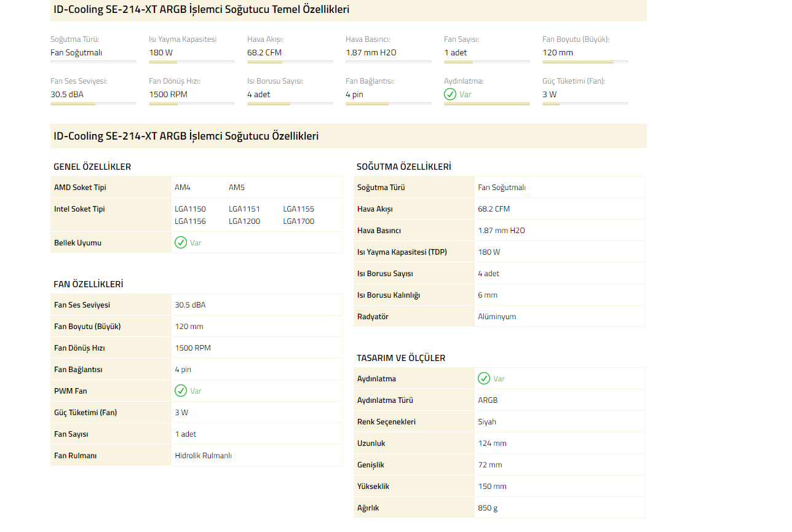Click the Bellek Uyumu label
The height and width of the screenshot is (532, 792).
point(77,242)
